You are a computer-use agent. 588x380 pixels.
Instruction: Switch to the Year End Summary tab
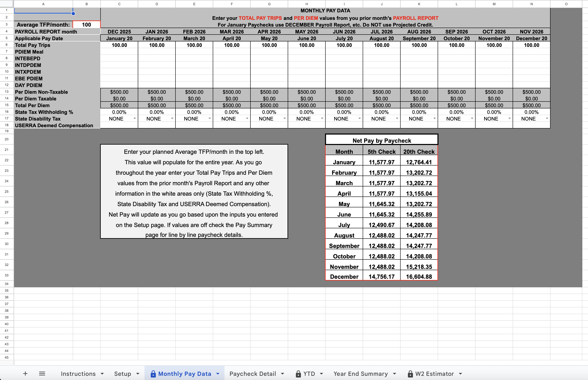pos(361,374)
